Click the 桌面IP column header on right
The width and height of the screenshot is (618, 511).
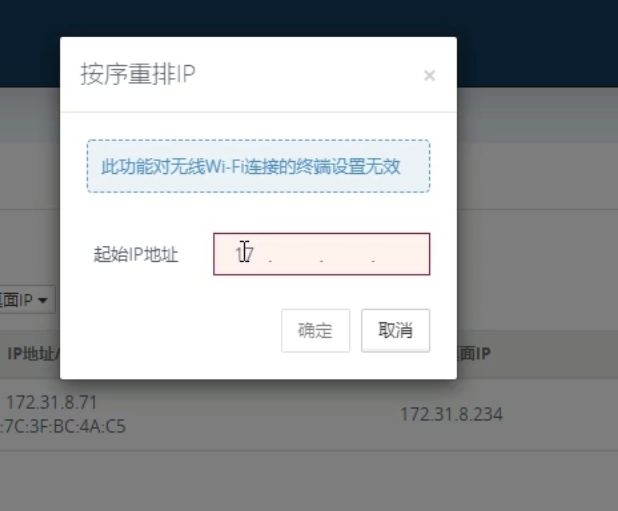point(474,353)
